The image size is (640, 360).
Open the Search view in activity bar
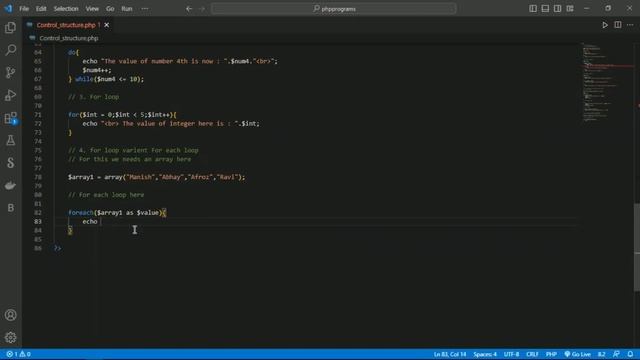[11, 50]
